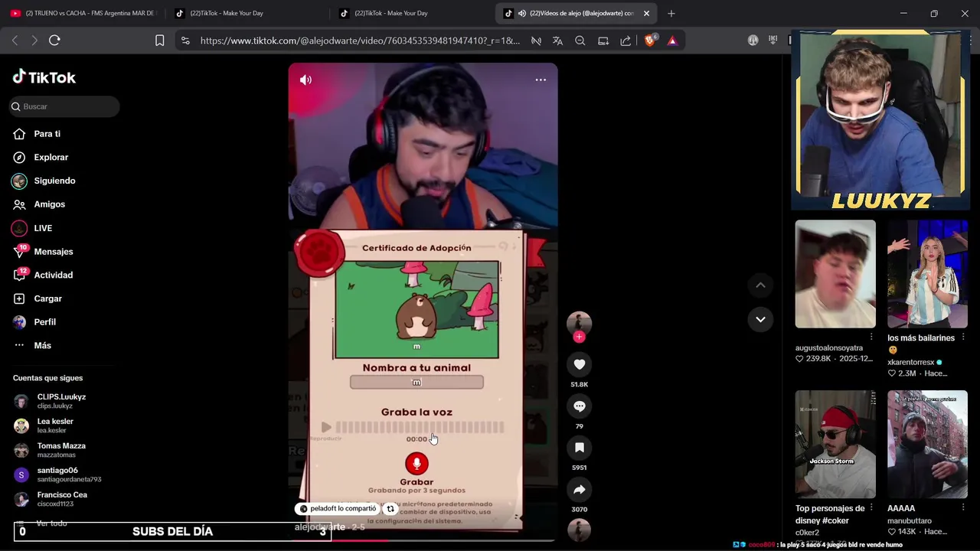Open options for los más bailarines video
Image resolution: width=980 pixels, height=551 pixels.
(963, 337)
